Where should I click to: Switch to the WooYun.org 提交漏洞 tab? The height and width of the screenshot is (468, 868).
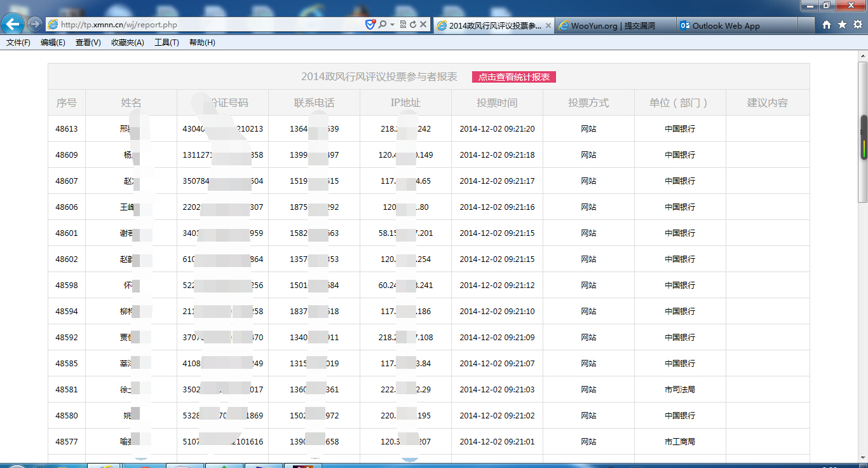click(614, 25)
